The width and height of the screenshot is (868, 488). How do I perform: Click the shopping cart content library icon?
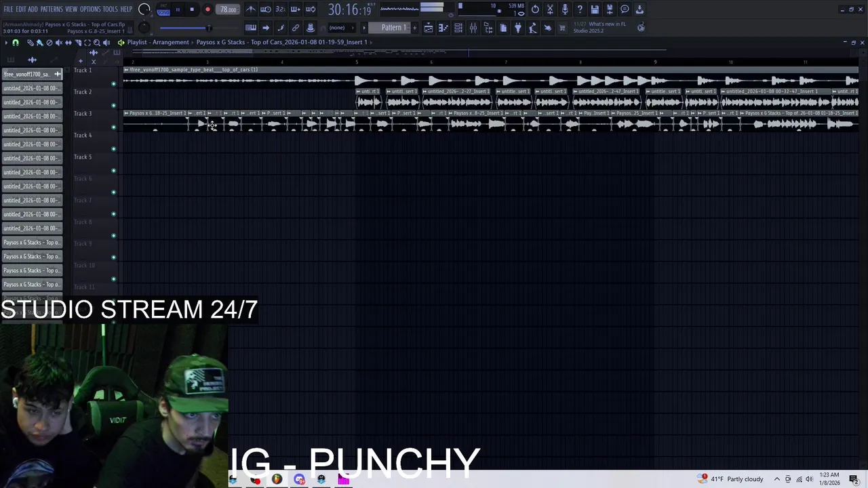562,28
